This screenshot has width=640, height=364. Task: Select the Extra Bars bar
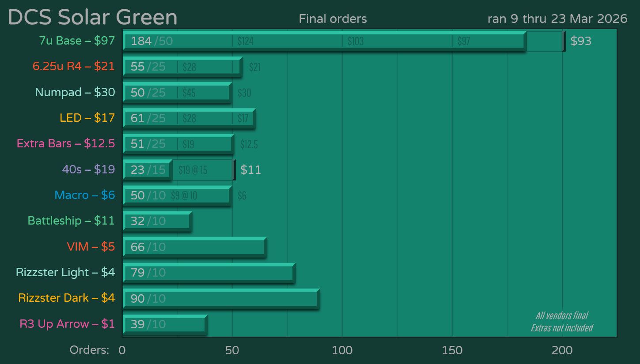tap(177, 143)
